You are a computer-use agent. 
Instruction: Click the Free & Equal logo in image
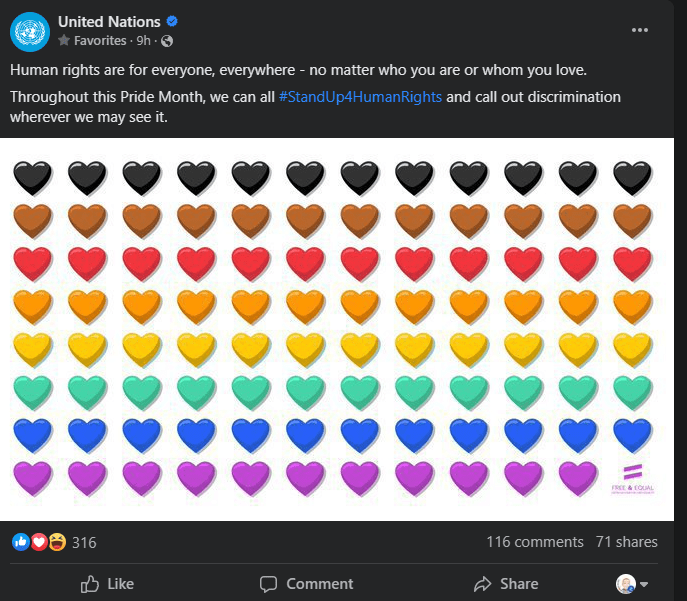631,478
